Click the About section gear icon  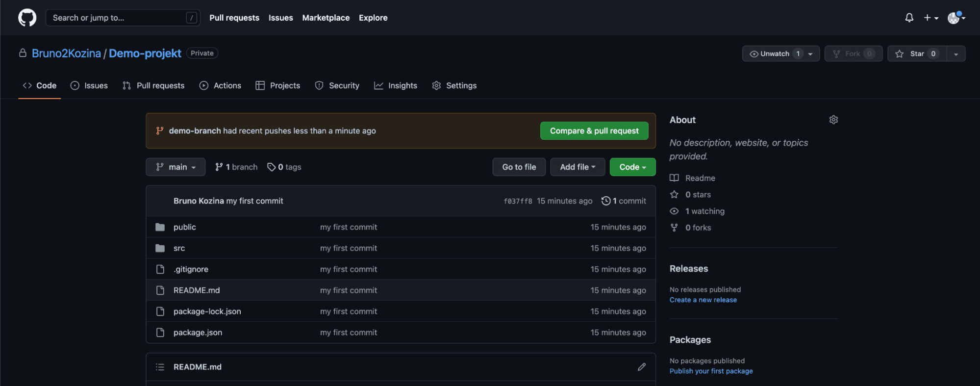coord(833,120)
